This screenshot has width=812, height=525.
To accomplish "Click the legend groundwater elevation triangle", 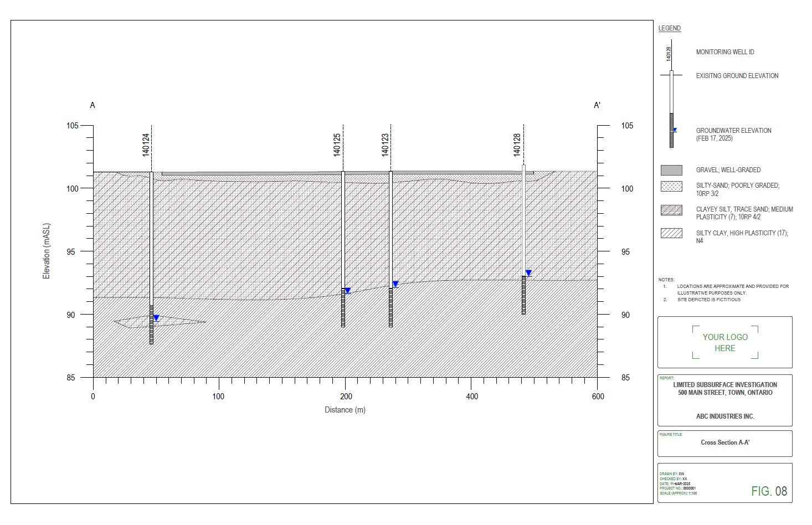I will click(x=675, y=130).
